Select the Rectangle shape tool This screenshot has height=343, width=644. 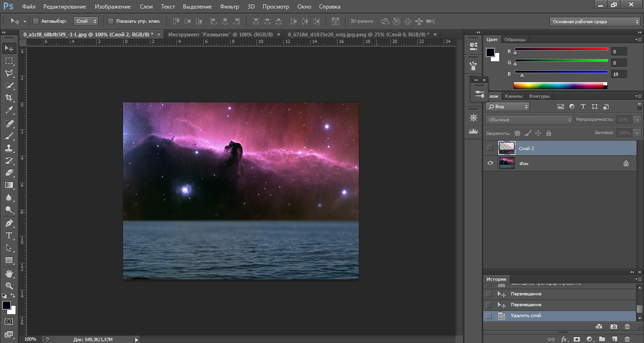[x=9, y=260]
